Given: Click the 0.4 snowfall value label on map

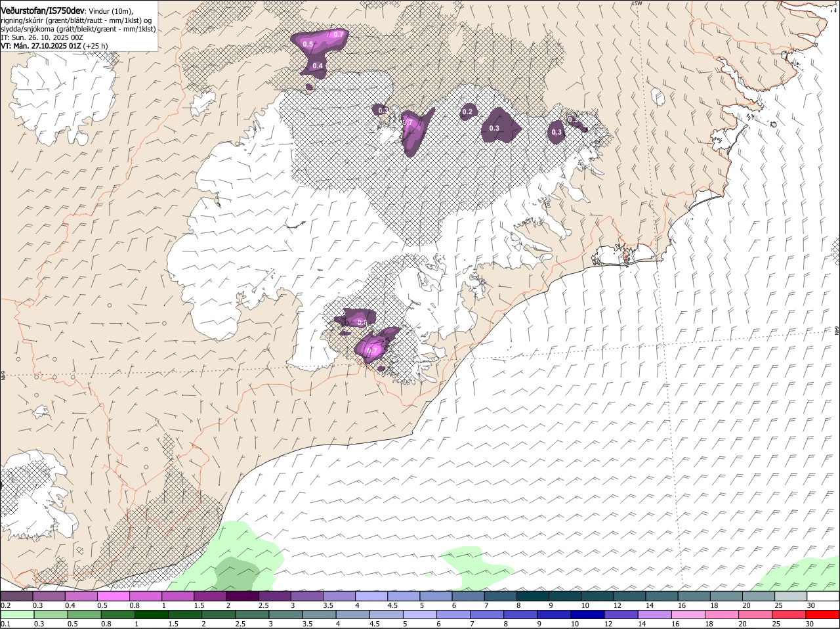Looking at the screenshot, I should pyautogui.click(x=318, y=66).
